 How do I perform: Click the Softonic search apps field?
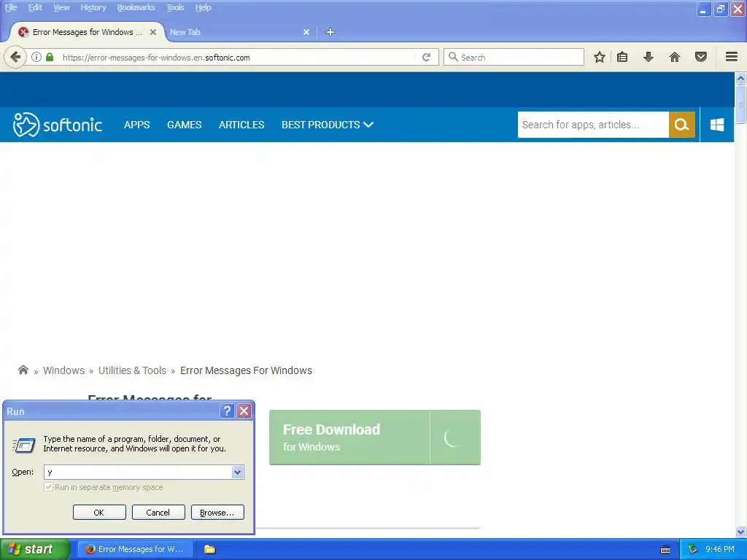pyautogui.click(x=593, y=125)
